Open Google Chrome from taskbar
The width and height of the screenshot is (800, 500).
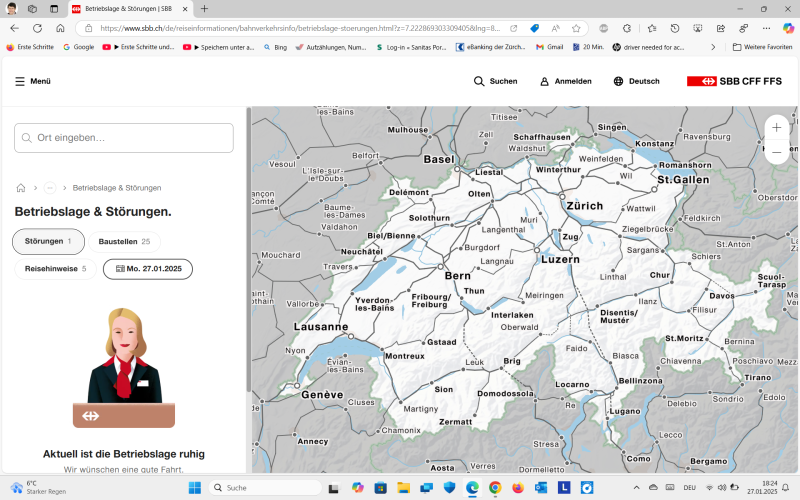(495, 488)
